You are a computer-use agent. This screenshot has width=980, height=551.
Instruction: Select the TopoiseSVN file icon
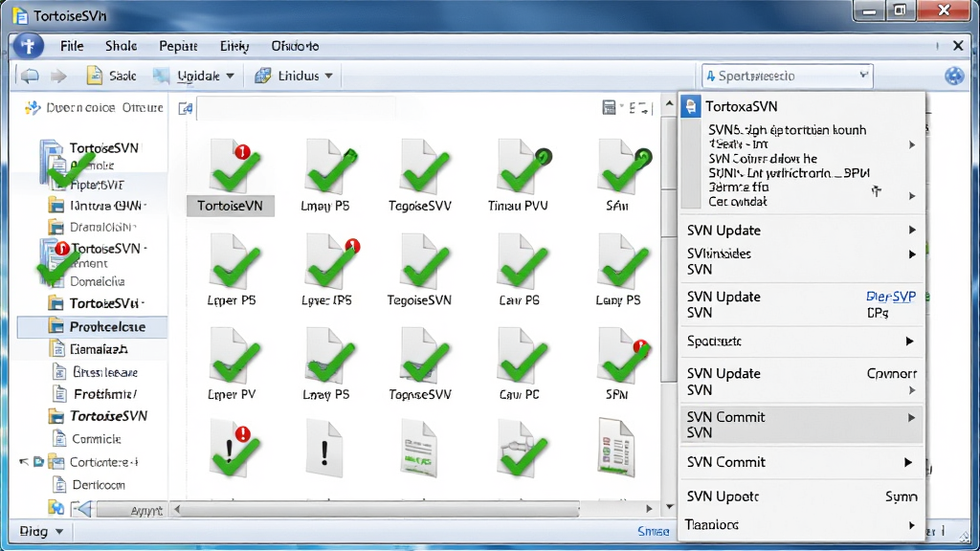click(420, 364)
